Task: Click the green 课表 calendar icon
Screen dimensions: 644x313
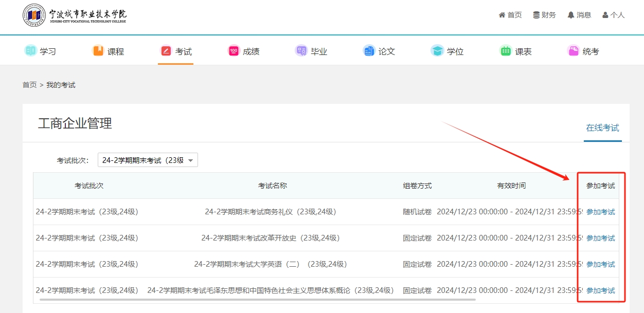Action: [506, 51]
